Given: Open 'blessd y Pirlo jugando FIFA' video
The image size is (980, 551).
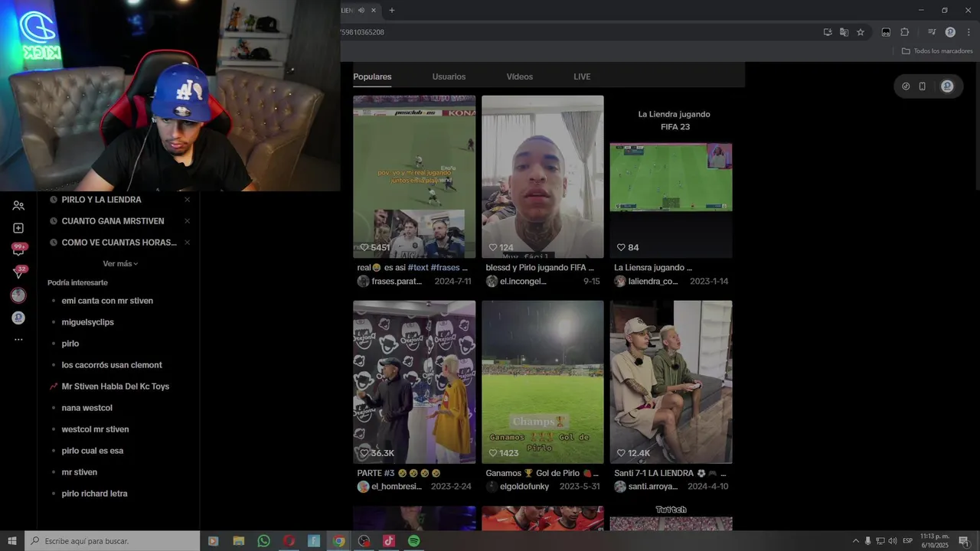Looking at the screenshot, I should (543, 177).
